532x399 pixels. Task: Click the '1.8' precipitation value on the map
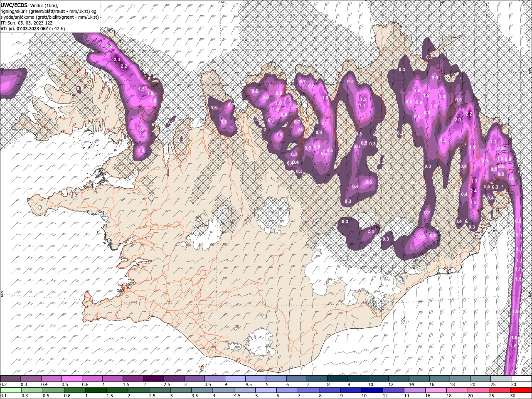tap(473, 202)
